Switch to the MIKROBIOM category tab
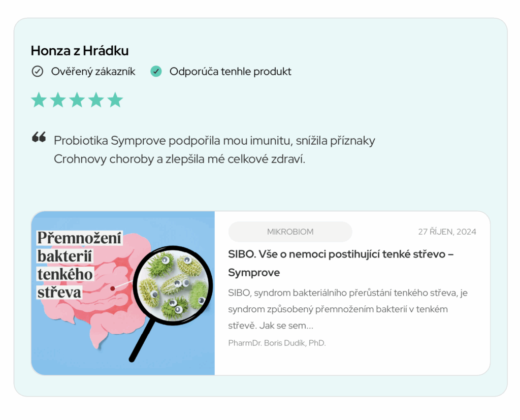The image size is (520, 420). point(290,232)
